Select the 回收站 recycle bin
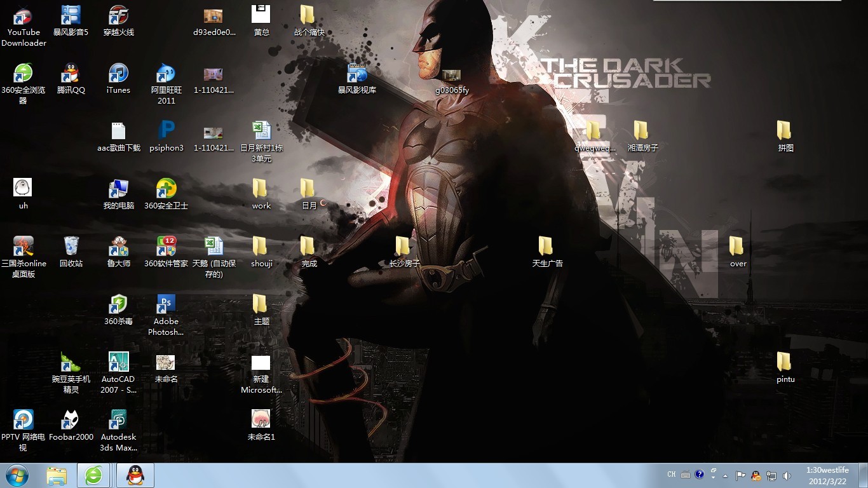Screen dimensions: 868x488 (x=71, y=252)
